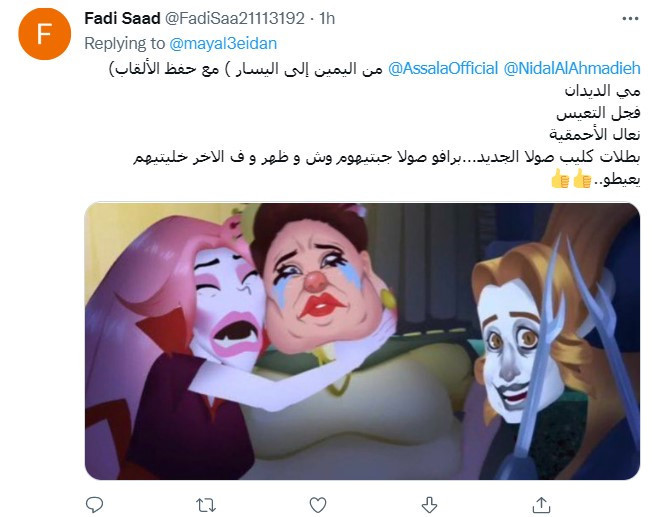Click the reply speech bubble icon
This screenshot has height=517, width=653.
(x=94, y=505)
